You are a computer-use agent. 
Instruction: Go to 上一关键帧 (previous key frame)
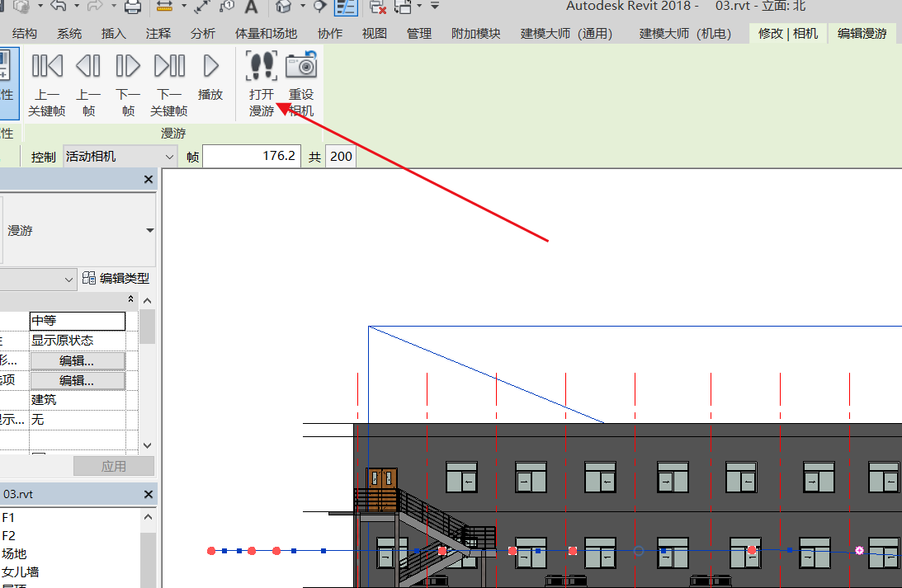click(x=47, y=67)
